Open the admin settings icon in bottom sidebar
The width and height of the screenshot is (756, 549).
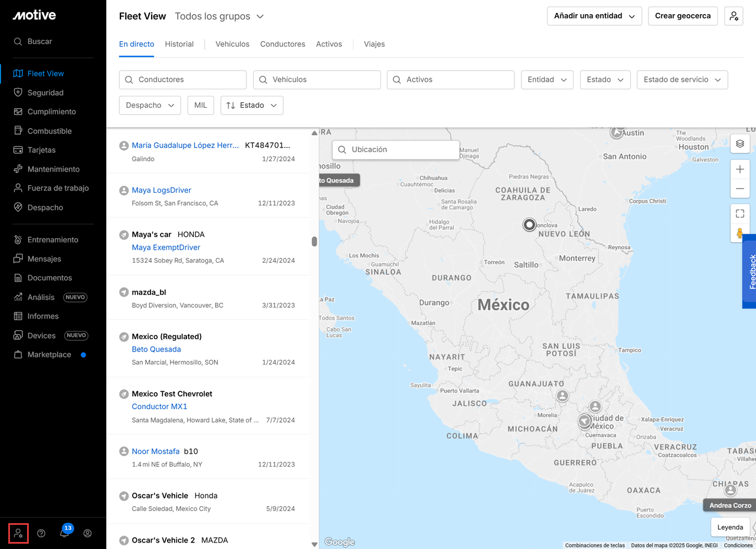[x=18, y=533]
